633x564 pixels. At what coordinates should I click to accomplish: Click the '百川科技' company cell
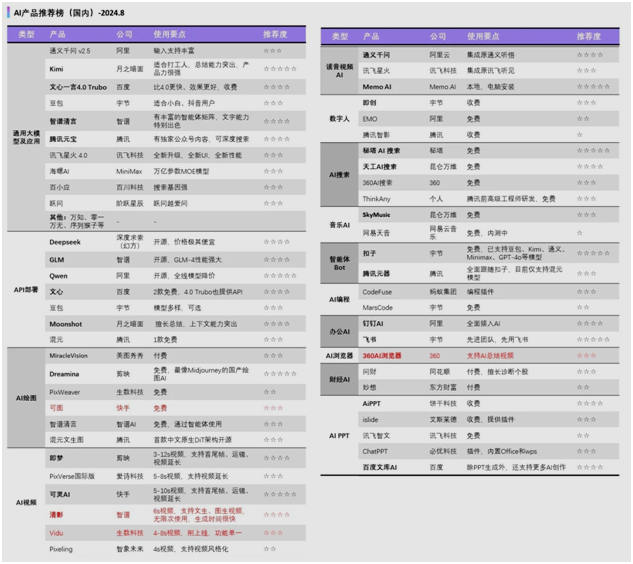[130, 188]
